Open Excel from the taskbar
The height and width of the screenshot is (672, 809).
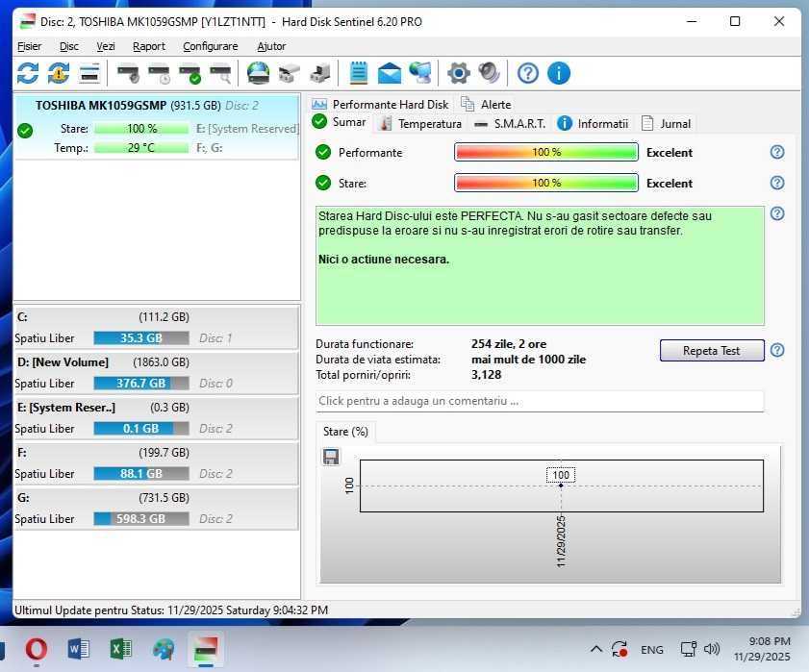coord(121,649)
